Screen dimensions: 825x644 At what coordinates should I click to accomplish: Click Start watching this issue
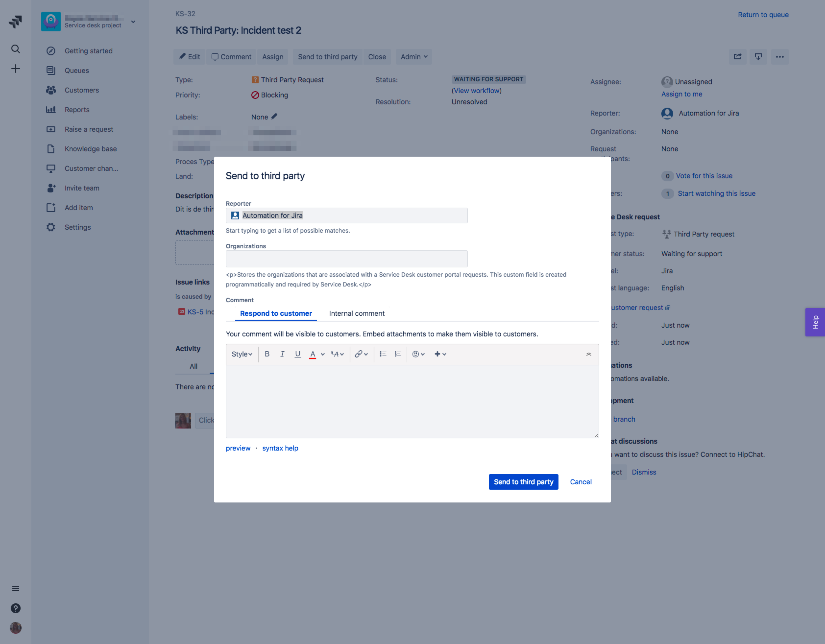coord(716,193)
